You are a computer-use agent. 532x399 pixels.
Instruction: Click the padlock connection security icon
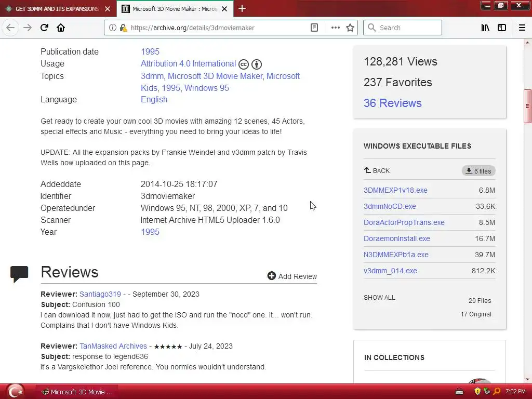pos(123,28)
